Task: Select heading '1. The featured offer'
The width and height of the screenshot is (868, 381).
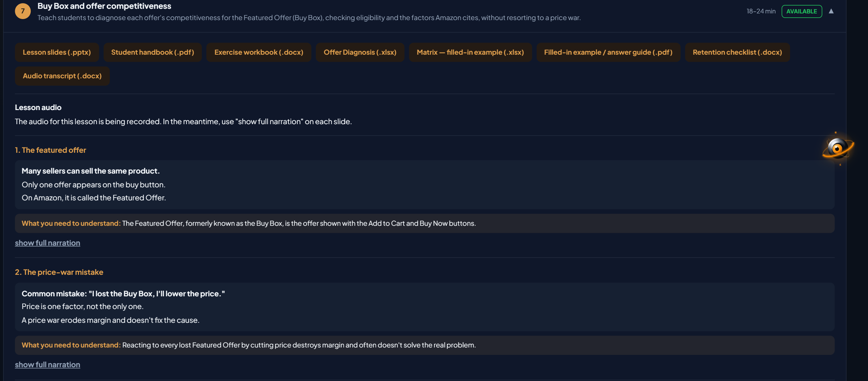Action: [50, 150]
